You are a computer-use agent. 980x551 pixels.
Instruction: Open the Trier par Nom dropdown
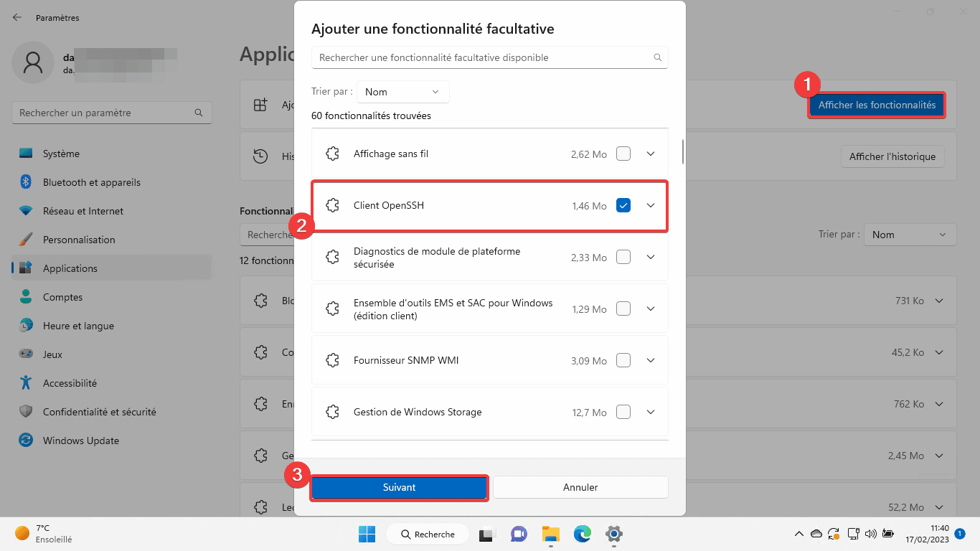point(402,92)
